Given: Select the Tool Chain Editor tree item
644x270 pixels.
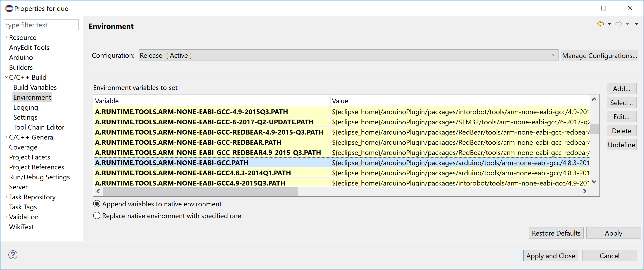Looking at the screenshot, I should (38, 127).
